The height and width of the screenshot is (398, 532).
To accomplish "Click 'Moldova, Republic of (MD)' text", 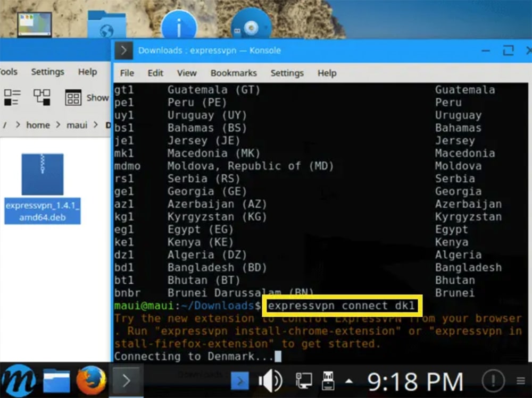I will [251, 166].
